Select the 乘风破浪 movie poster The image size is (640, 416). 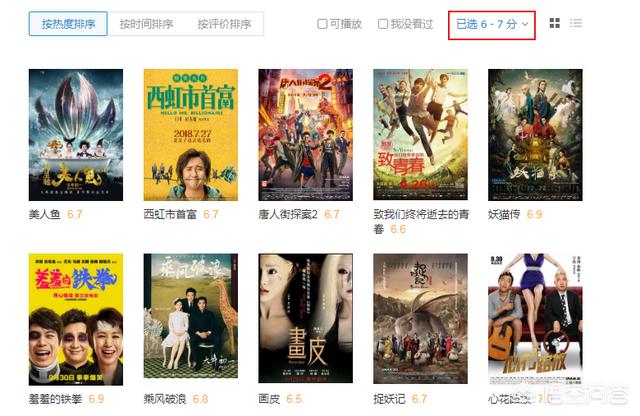pos(191,316)
